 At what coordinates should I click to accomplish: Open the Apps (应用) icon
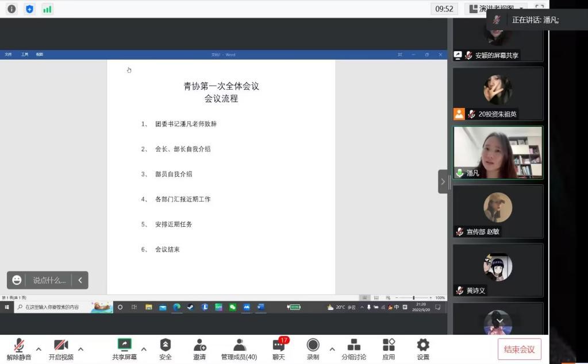389,348
